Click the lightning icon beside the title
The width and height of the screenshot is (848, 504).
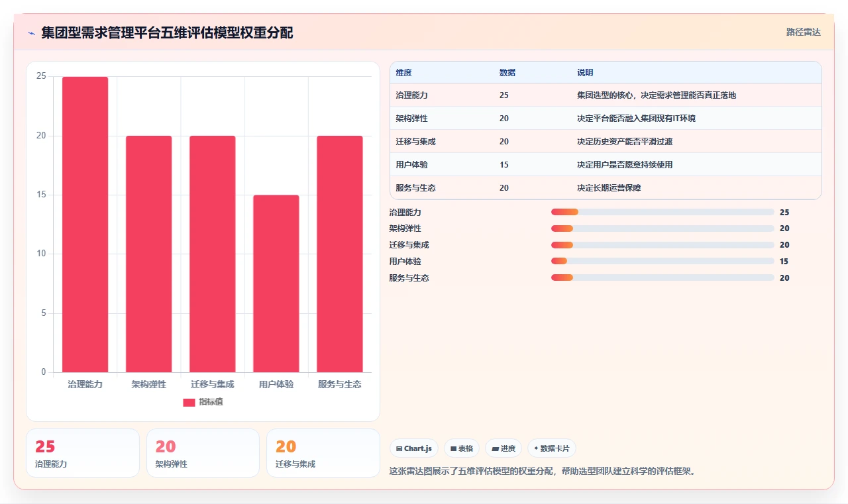31,33
